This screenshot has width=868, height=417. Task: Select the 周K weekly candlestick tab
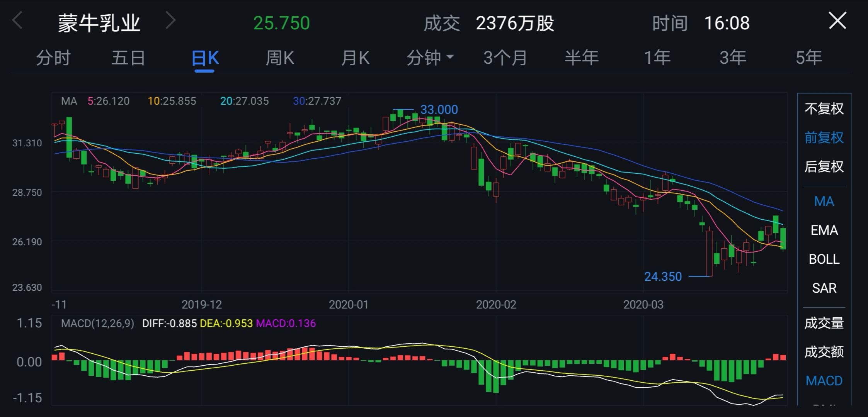280,58
